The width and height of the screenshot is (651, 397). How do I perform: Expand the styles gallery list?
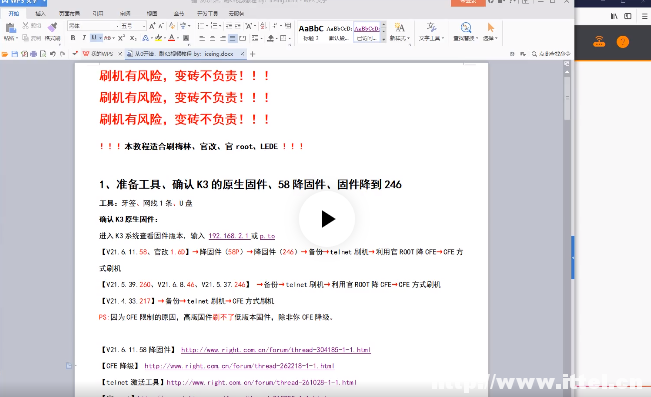tap(384, 39)
